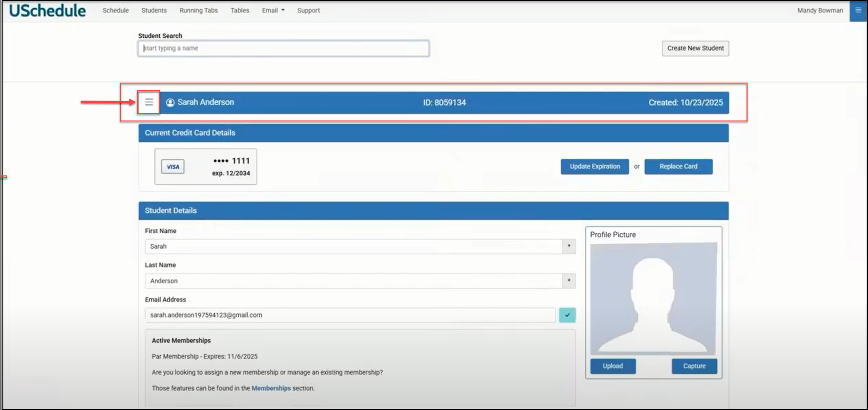Viewport: 868px width, 410px height.
Task: Open the student hamburger menu beside Sarah Anderson
Action: click(x=149, y=102)
